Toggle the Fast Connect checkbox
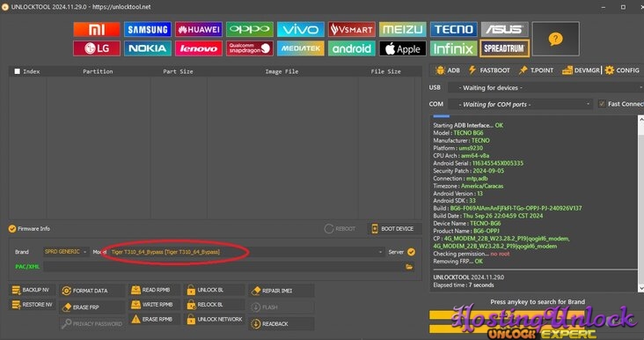Image resolution: width=644 pixels, height=340 pixels. (x=602, y=104)
